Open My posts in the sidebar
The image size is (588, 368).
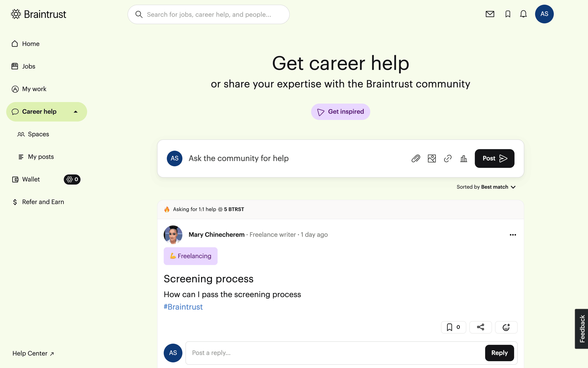[36, 157]
